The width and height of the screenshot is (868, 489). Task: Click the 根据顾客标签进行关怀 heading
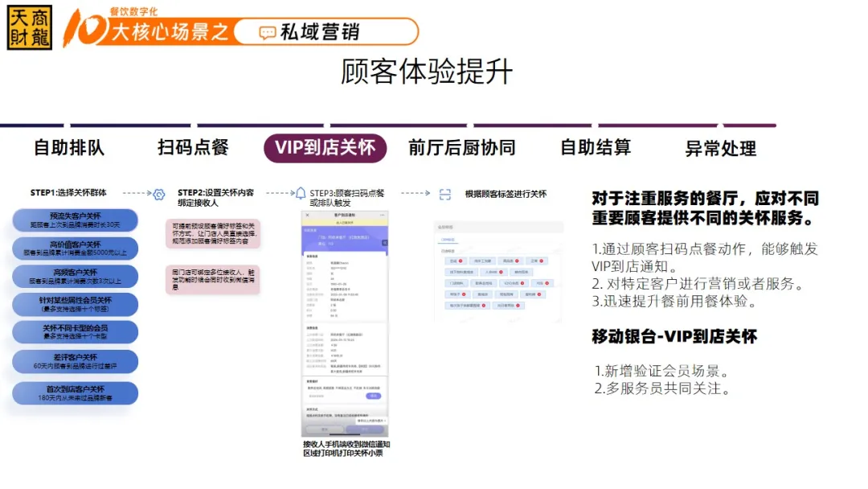[x=506, y=194]
